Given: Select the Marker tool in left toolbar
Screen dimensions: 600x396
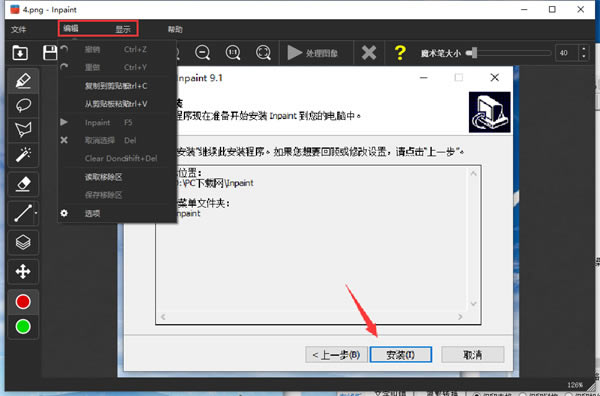Looking at the screenshot, I should pyautogui.click(x=23, y=81).
